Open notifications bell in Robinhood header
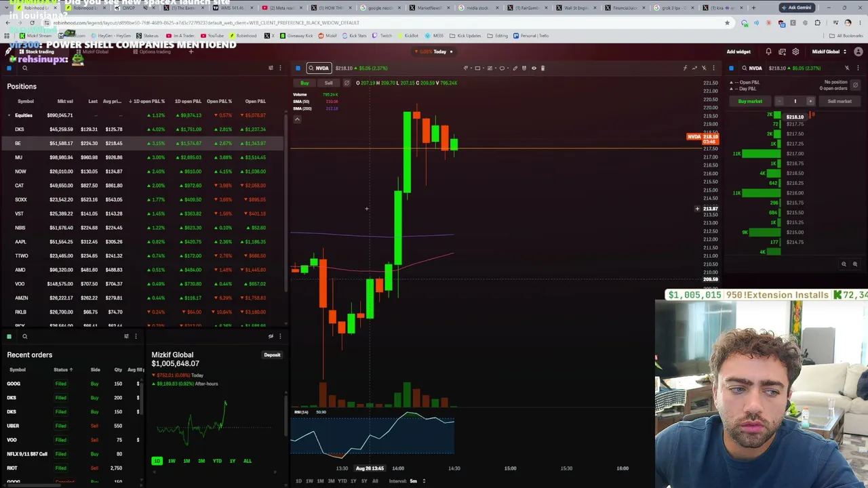The height and width of the screenshot is (488, 868). pos(768,52)
